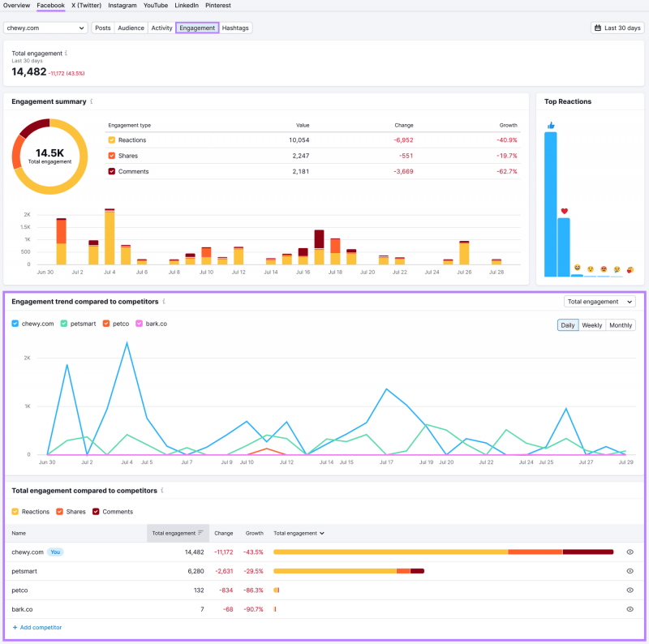Hide petsmart row with eye icon
This screenshot has height=644, width=649.
pos(630,571)
